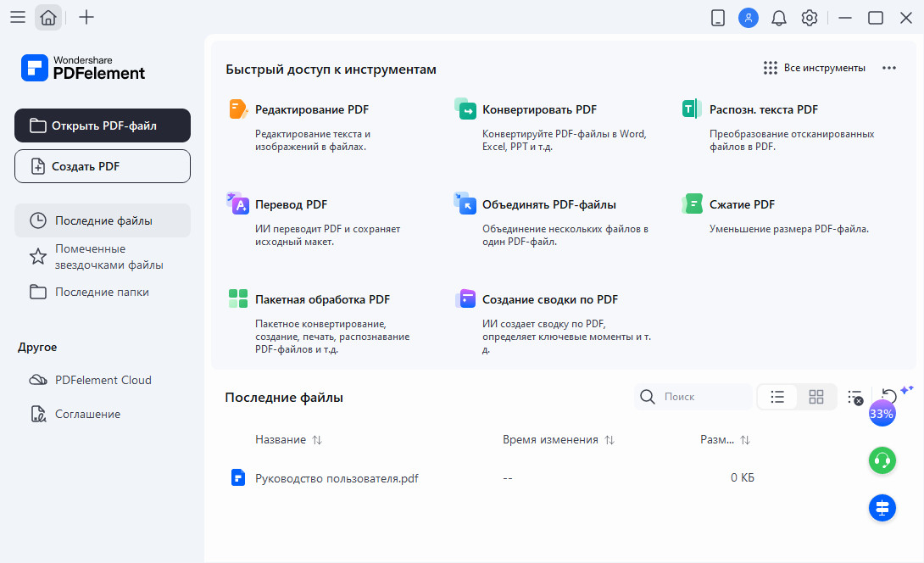
Task: Open the Сжатие PDF tool
Action: tap(742, 205)
